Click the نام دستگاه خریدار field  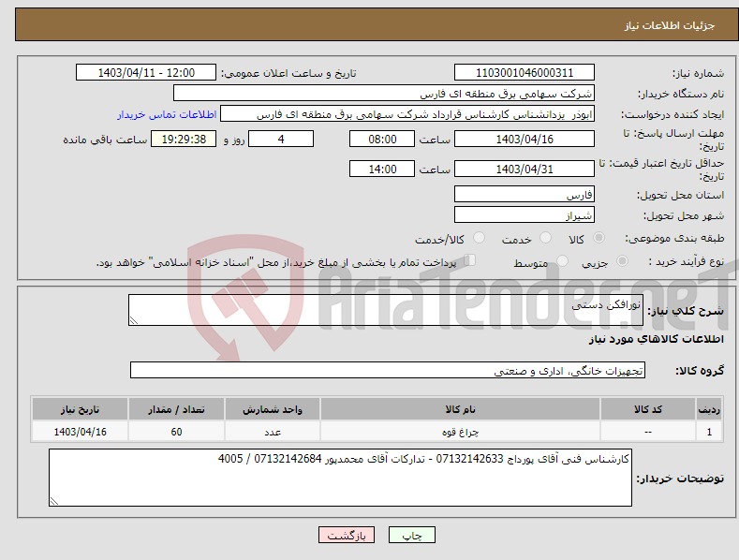[x=384, y=94]
